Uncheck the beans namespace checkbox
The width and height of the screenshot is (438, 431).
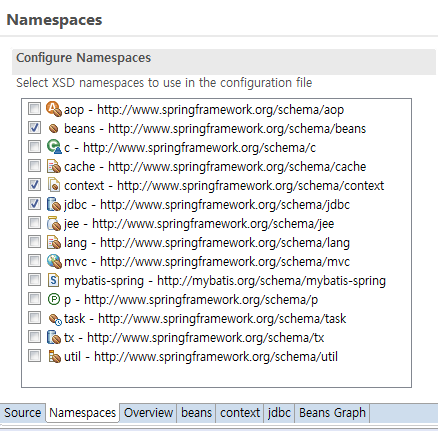tap(34, 128)
